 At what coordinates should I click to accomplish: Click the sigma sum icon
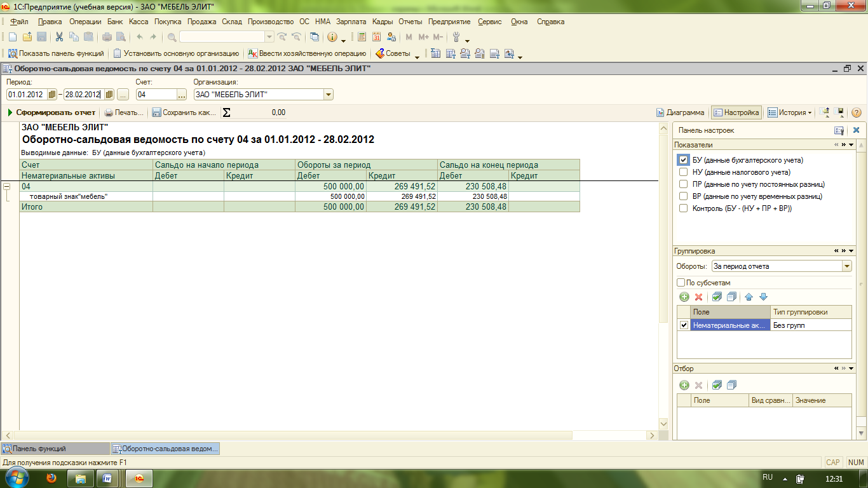point(226,112)
